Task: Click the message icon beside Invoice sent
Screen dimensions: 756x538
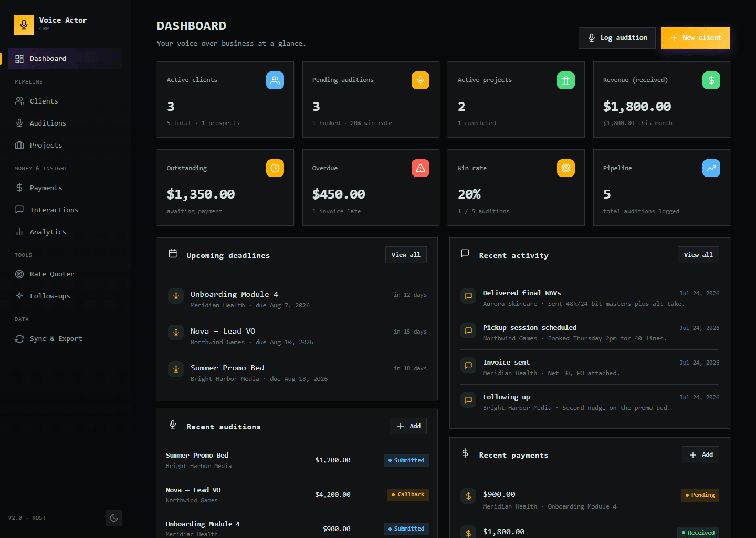Action: click(468, 365)
